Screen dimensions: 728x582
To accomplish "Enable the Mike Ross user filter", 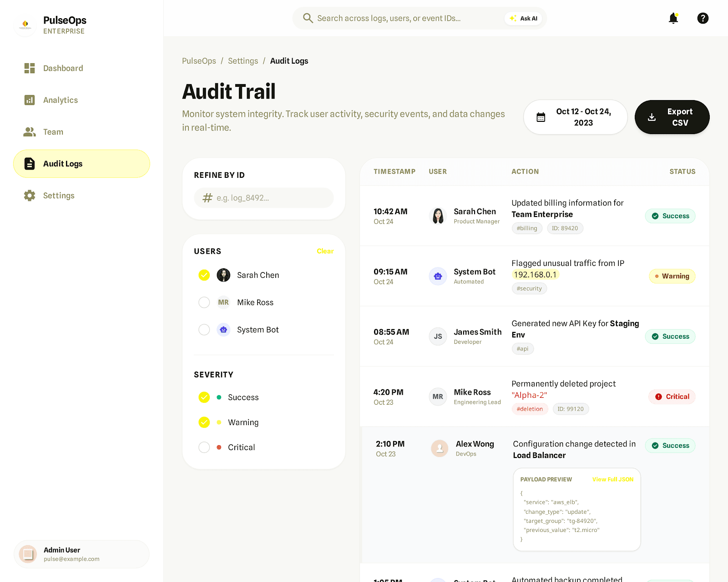I will 204,302.
